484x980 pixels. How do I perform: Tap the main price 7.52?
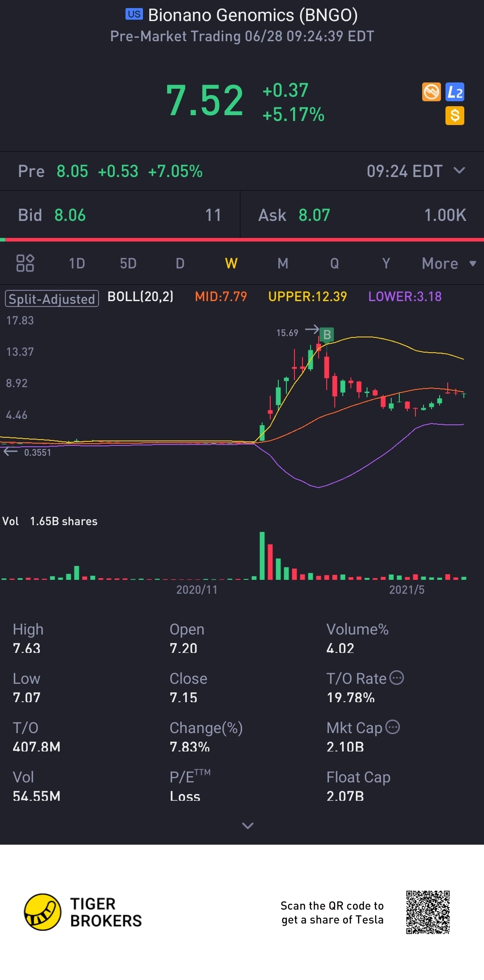[x=205, y=100]
